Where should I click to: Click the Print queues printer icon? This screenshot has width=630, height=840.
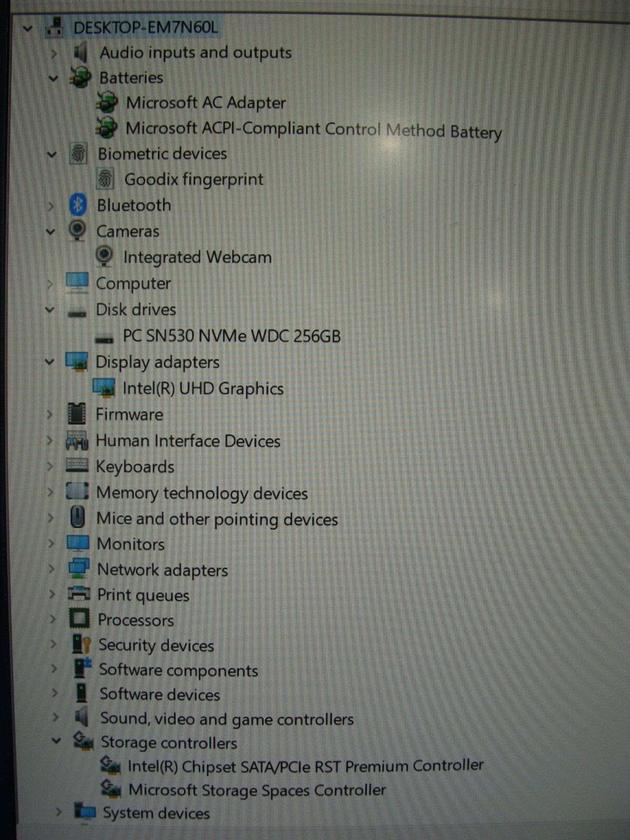point(79,594)
